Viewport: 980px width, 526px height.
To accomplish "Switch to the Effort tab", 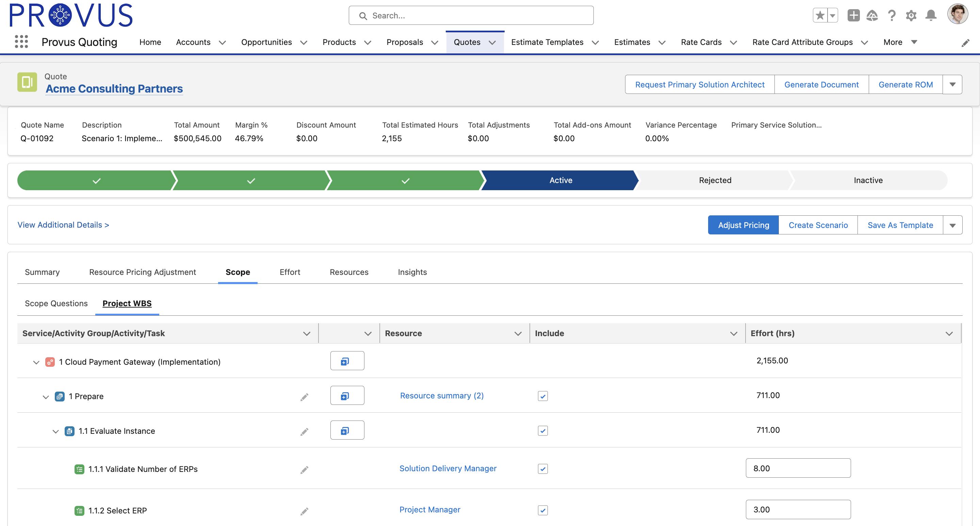I will click(x=290, y=272).
